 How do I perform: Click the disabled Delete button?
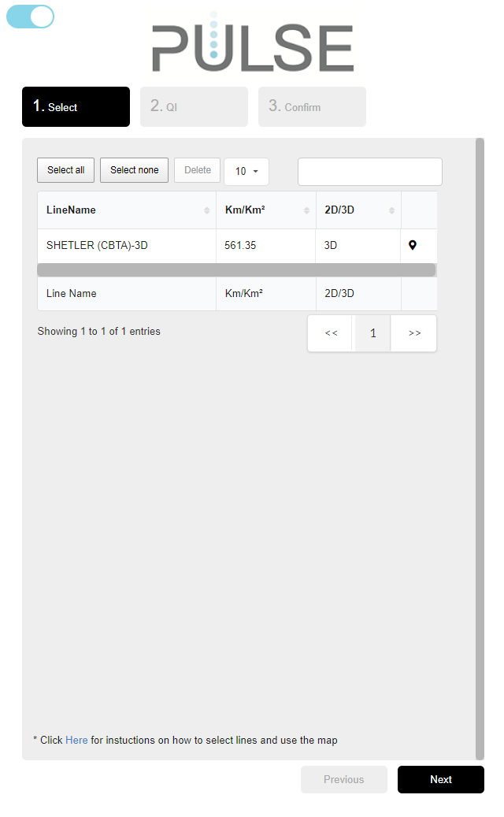click(197, 170)
